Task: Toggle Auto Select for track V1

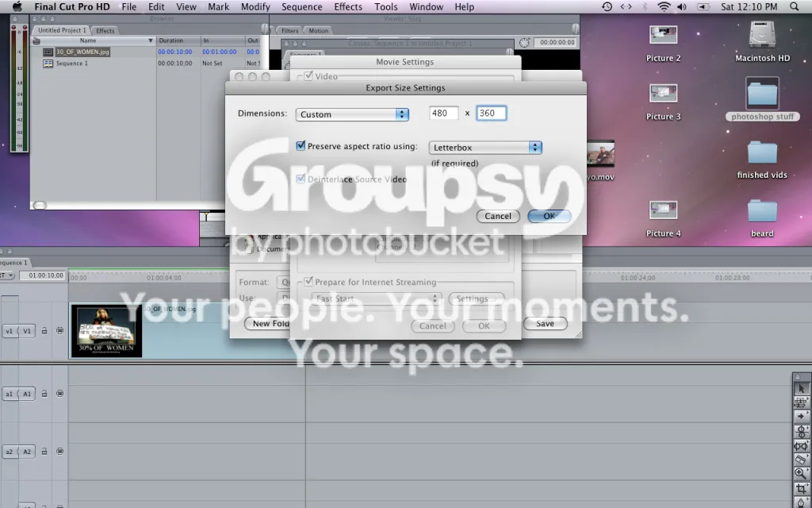Action: pos(59,331)
